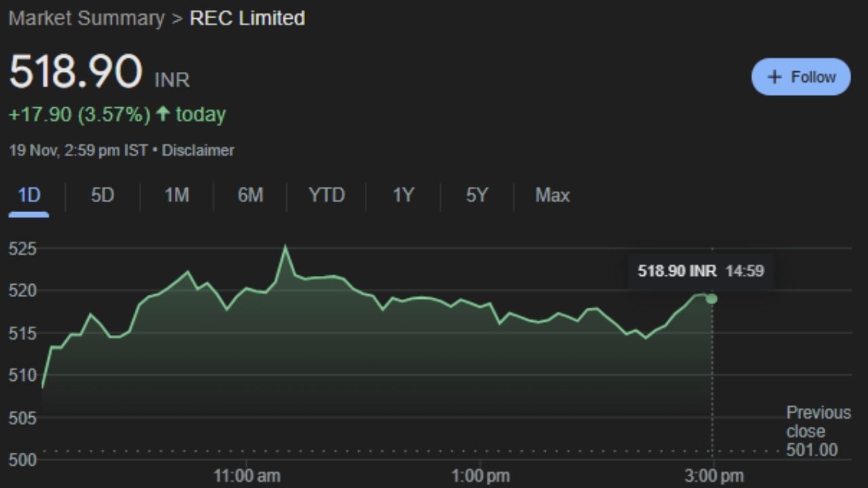Viewport: 868px width, 488px height.
Task: Click the green data point at 14:59
Action: [711, 299]
